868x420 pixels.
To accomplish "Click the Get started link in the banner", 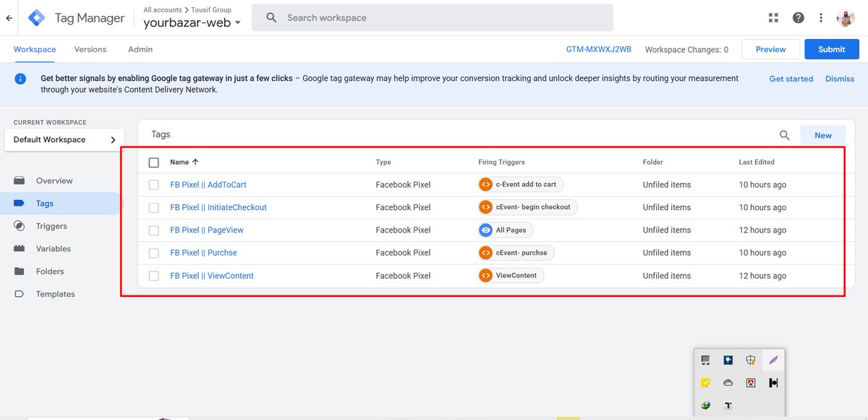I will (x=791, y=78).
